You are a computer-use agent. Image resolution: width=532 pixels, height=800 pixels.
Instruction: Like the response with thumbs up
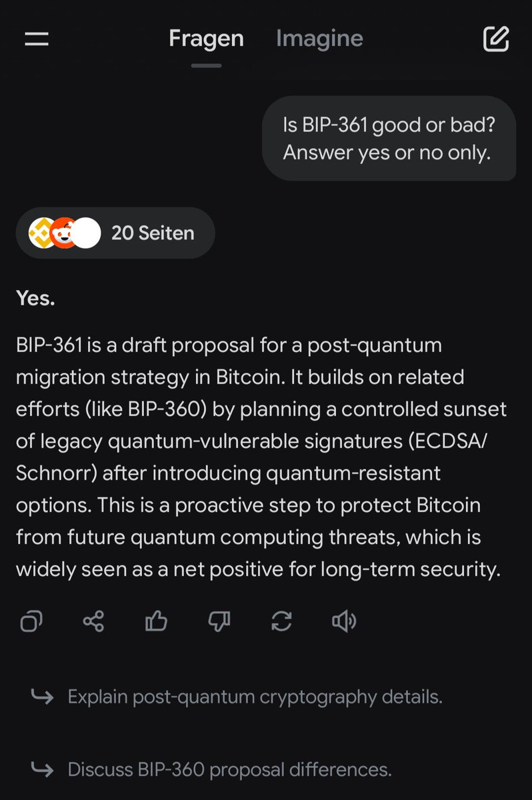(156, 621)
